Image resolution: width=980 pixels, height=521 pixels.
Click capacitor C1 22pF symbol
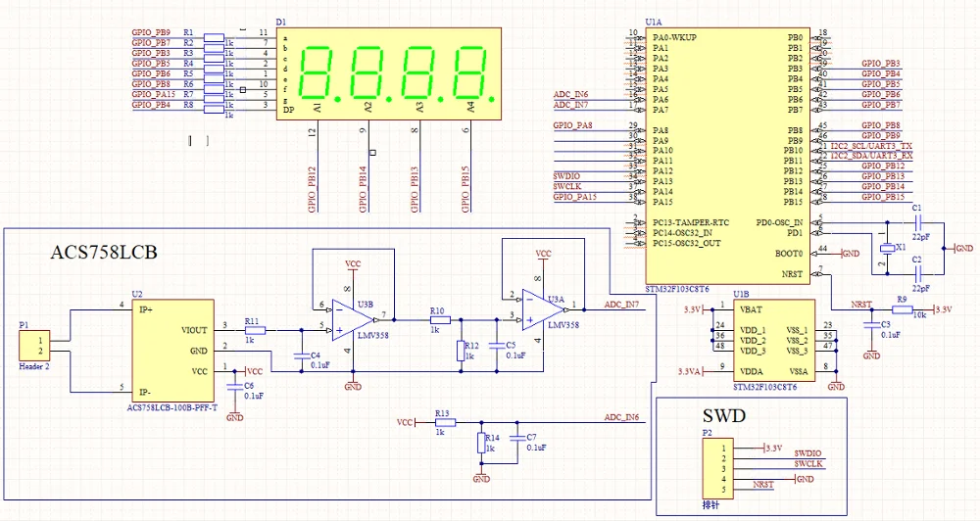[917, 221]
